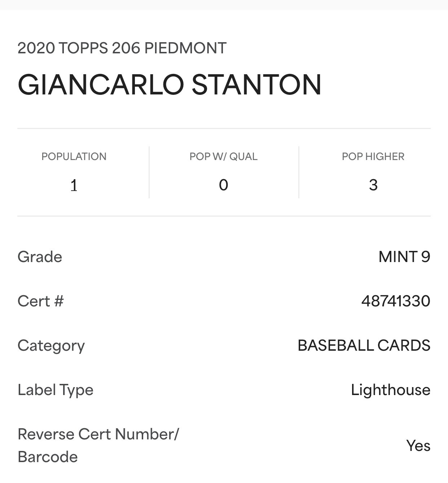Image resolution: width=448 pixels, height=483 pixels.
Task: Click the Cert # label
Action: [x=40, y=301]
